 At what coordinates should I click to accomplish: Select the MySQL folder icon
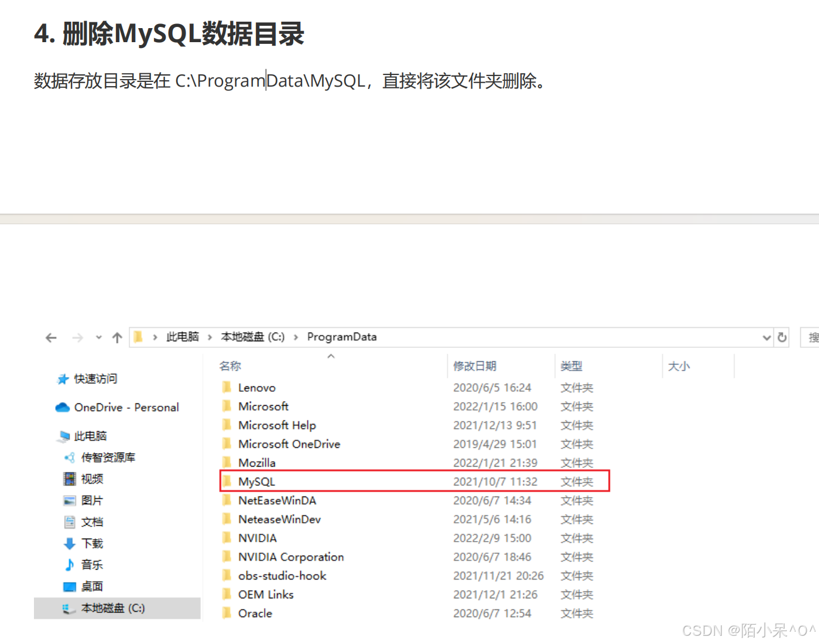(227, 482)
